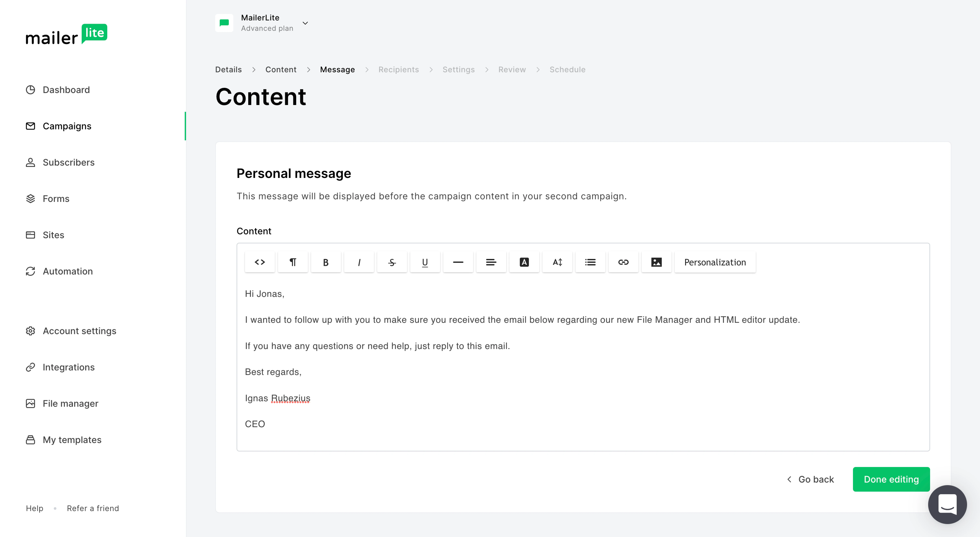This screenshot has width=980, height=537.
Task: Open Subscribers in the sidebar
Action: coord(69,162)
